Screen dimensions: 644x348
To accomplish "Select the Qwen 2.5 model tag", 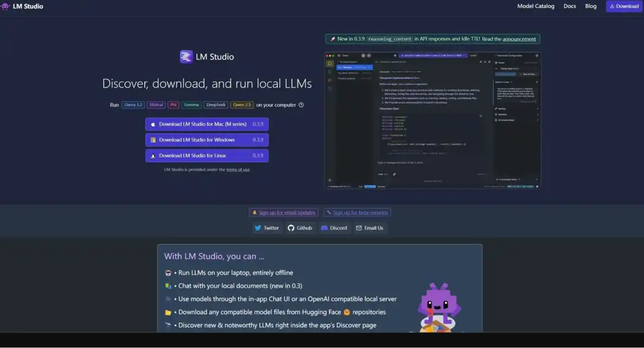I will click(242, 105).
